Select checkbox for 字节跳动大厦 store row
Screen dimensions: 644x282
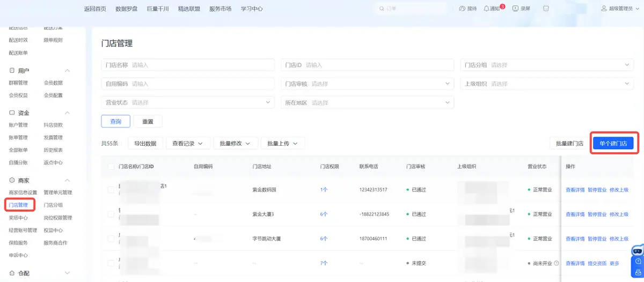pos(111,239)
